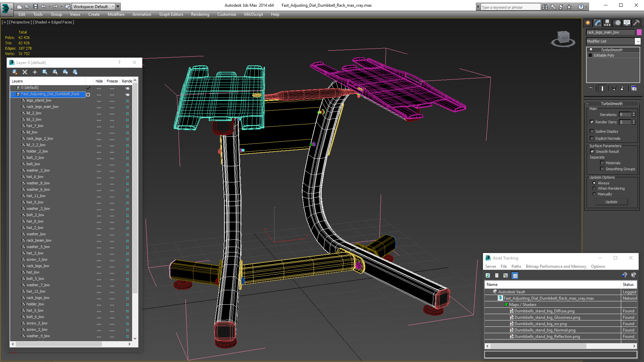Open Paths menu in Asset Tracking
This screenshot has width=644, height=362.
click(516, 266)
